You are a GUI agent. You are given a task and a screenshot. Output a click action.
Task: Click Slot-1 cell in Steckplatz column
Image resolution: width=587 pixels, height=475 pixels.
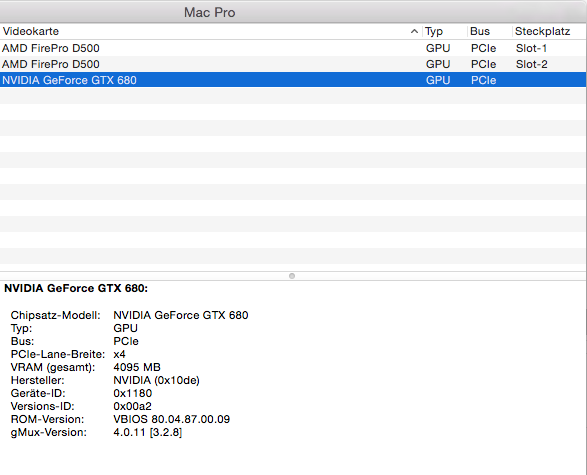531,48
